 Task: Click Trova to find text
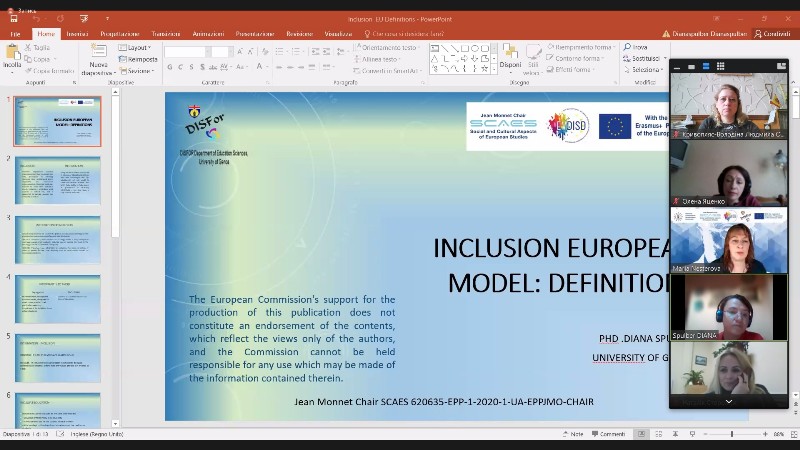636,47
